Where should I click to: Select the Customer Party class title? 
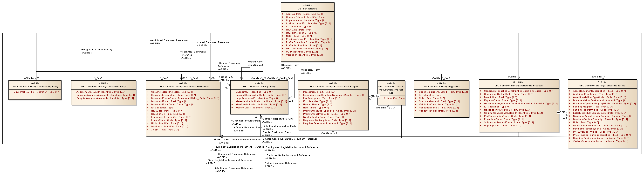point(103,86)
